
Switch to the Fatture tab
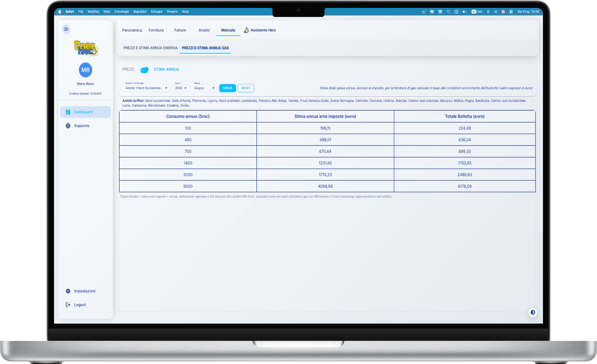[x=180, y=30]
